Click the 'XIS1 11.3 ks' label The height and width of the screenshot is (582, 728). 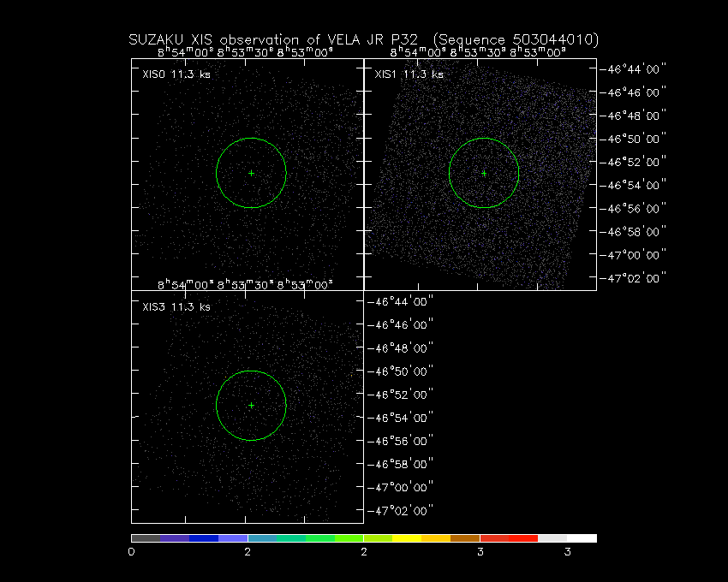coord(409,74)
